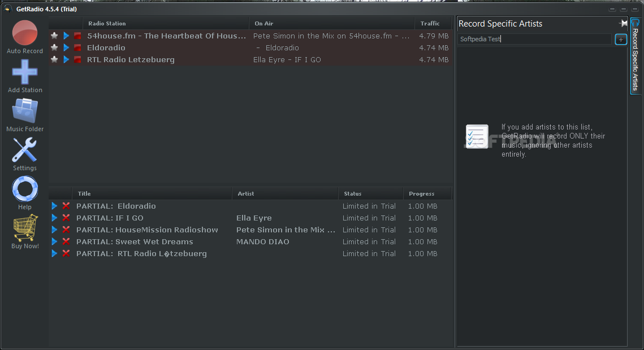Click the 'PARTIAL: IF I GO' title
This screenshot has height=350, width=644.
110,218
